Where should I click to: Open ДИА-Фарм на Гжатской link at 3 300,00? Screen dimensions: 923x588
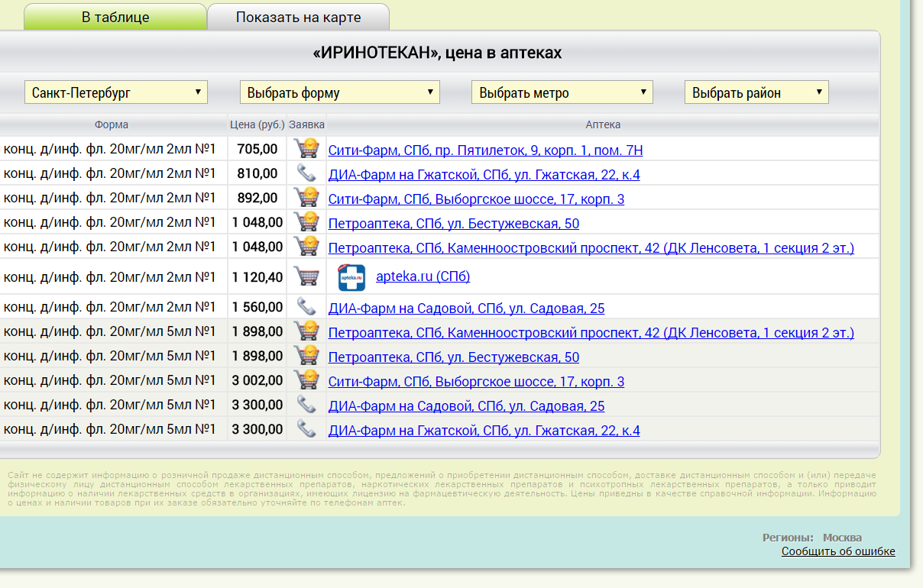click(x=484, y=431)
